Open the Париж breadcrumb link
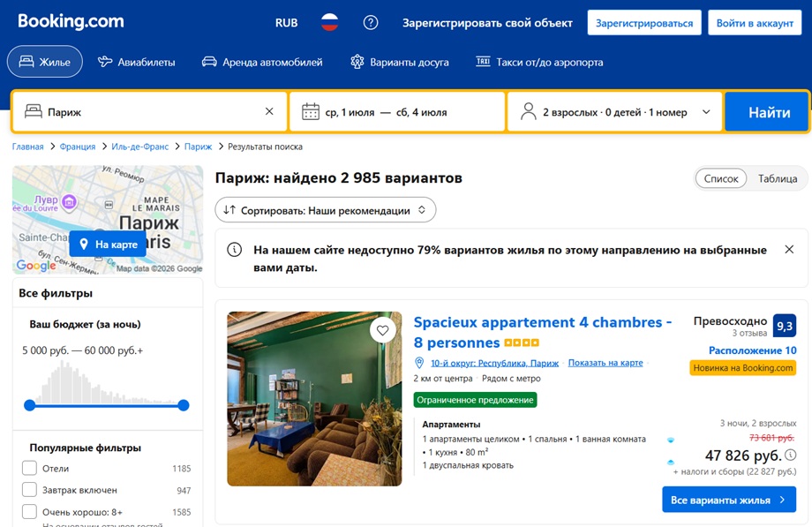812x527 pixels. pos(198,147)
